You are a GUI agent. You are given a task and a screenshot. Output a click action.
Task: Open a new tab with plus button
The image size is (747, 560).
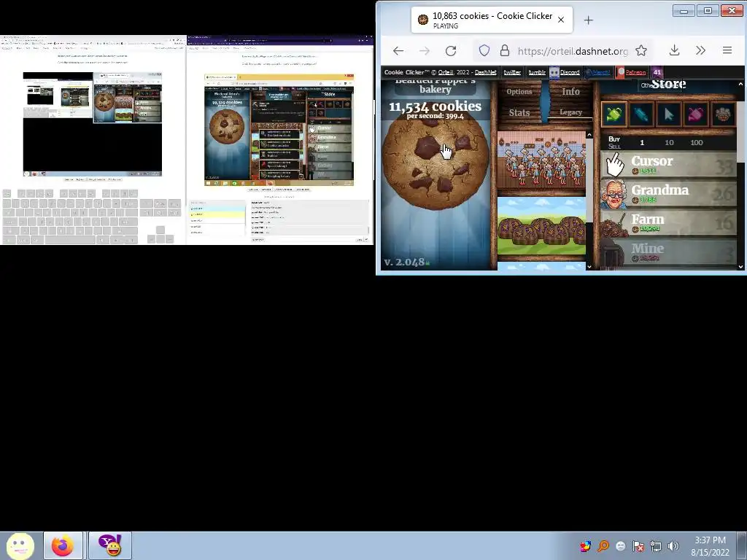(589, 20)
